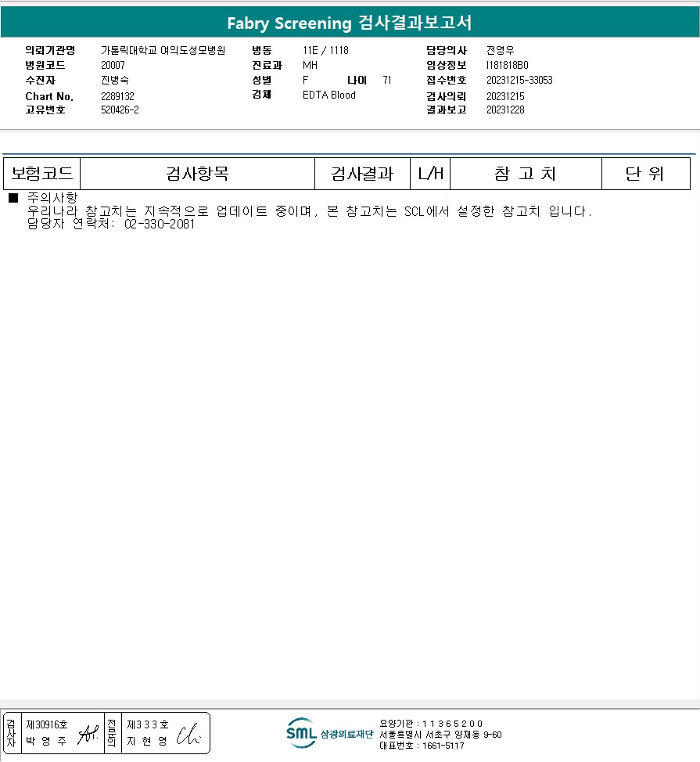Image resolution: width=700 pixels, height=762 pixels.
Task: Click the 삼광의료재단 text next to the logo
Action: coord(346,734)
